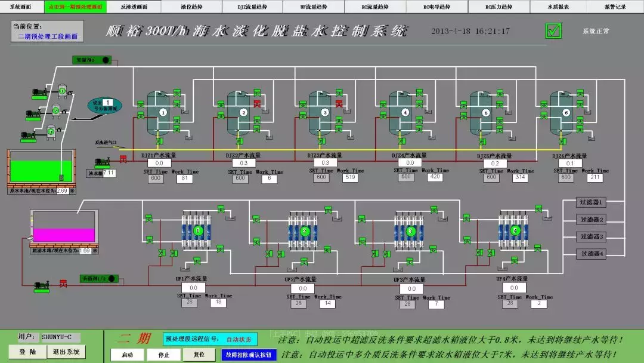Screen dimensions: 644x363
Task: Click filter tank number 1 vessel
Action: [162, 112]
